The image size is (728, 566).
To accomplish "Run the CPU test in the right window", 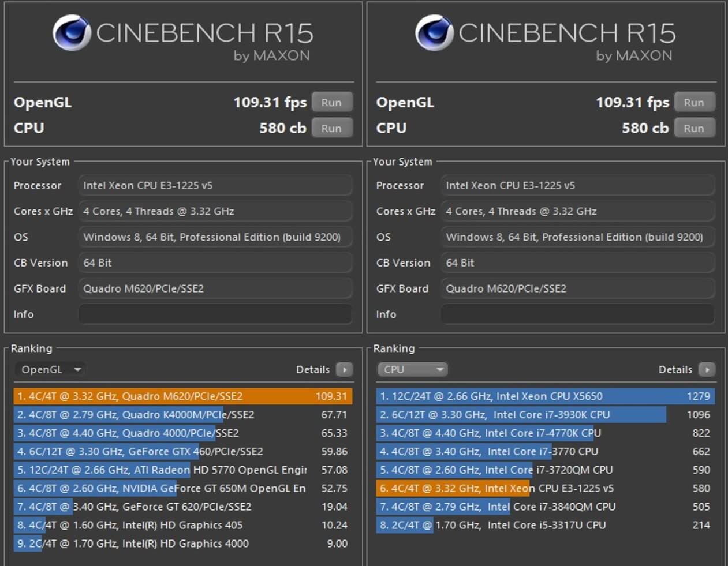I will pyautogui.click(x=694, y=128).
